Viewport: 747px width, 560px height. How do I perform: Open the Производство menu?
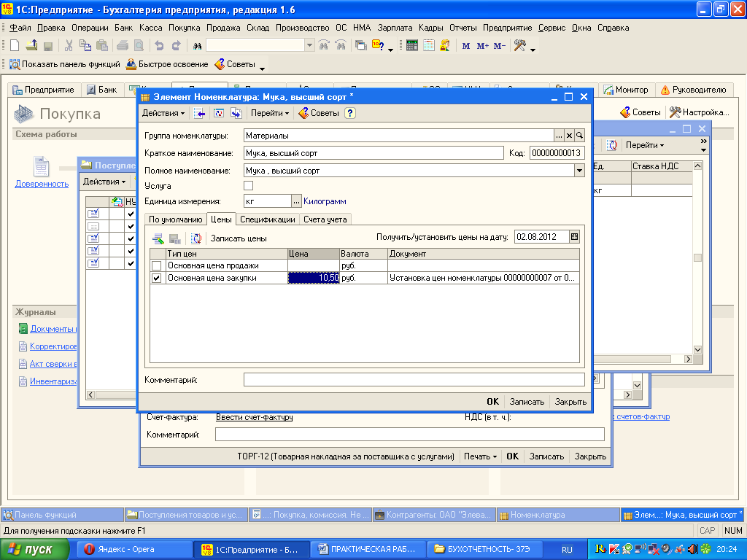coord(303,28)
